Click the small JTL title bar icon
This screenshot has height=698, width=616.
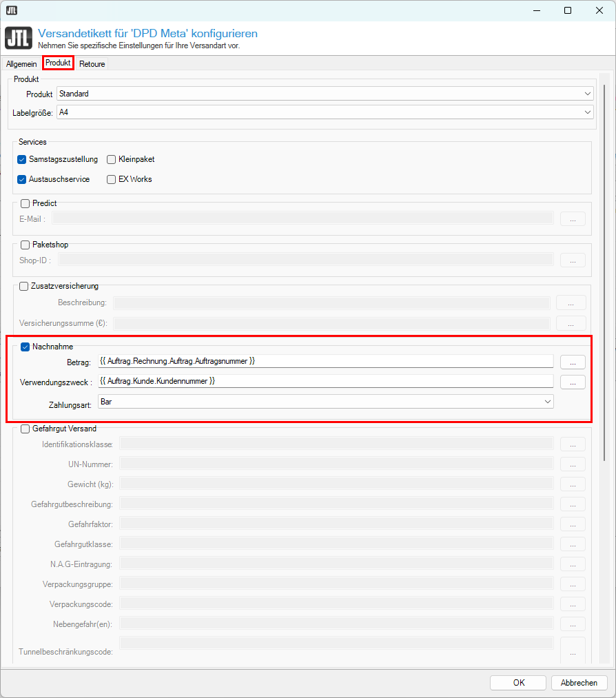pyautogui.click(x=12, y=10)
